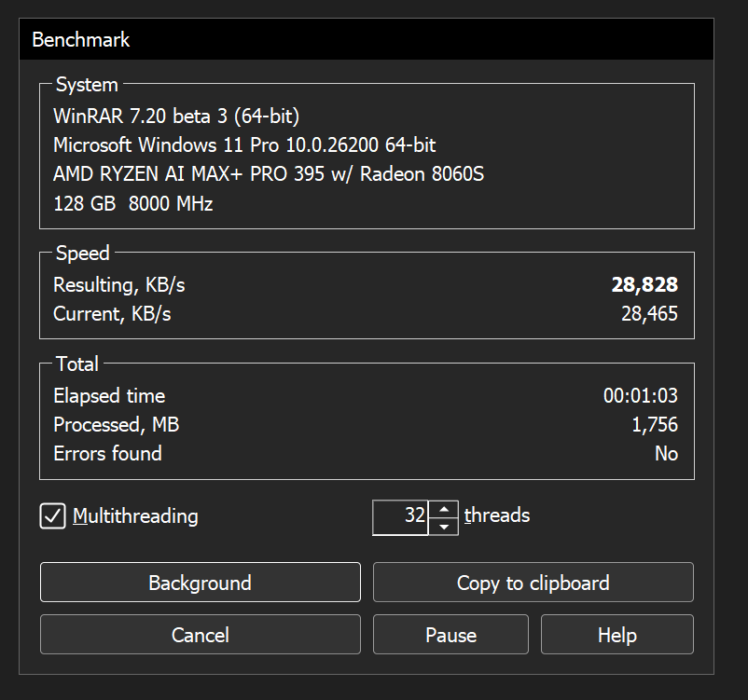748x700 pixels.
Task: Click the processed MB value 1,756
Action: [x=654, y=425]
